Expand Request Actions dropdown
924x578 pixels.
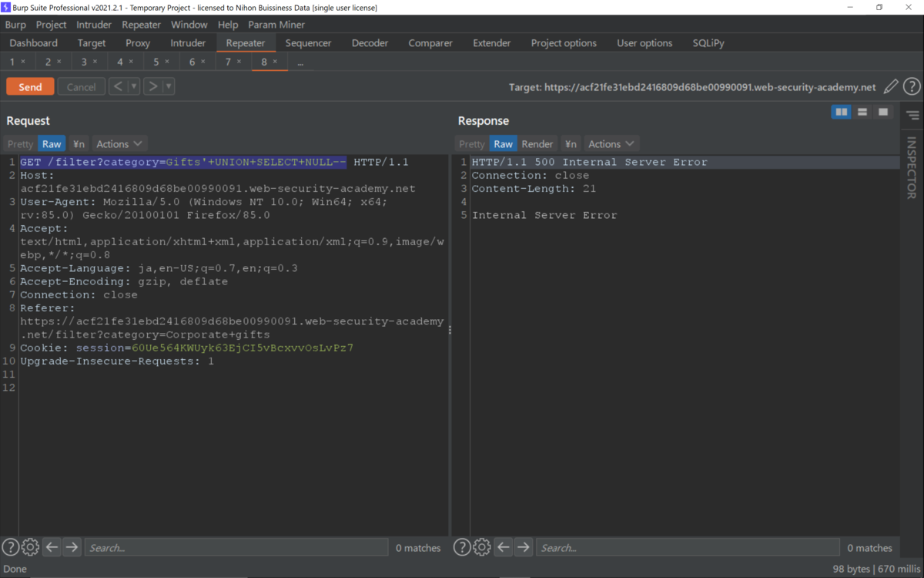click(119, 144)
